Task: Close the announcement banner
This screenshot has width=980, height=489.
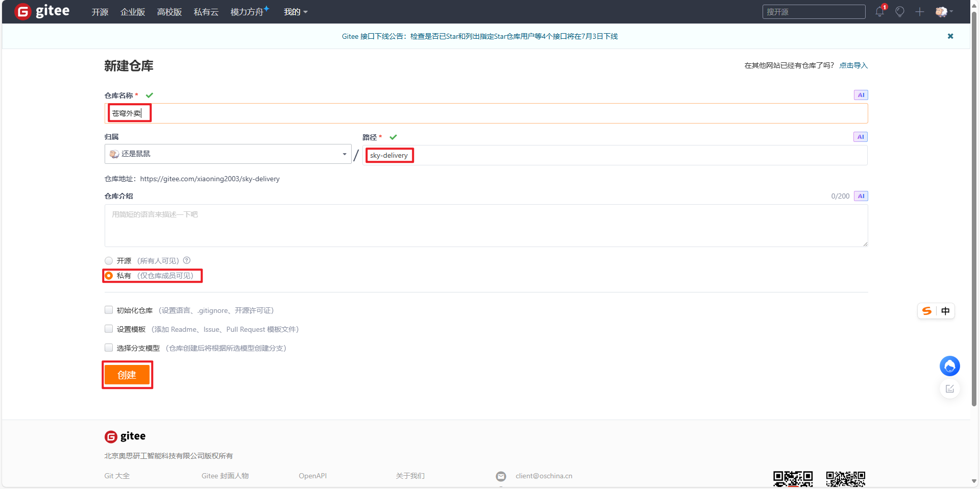Action: 950,36
